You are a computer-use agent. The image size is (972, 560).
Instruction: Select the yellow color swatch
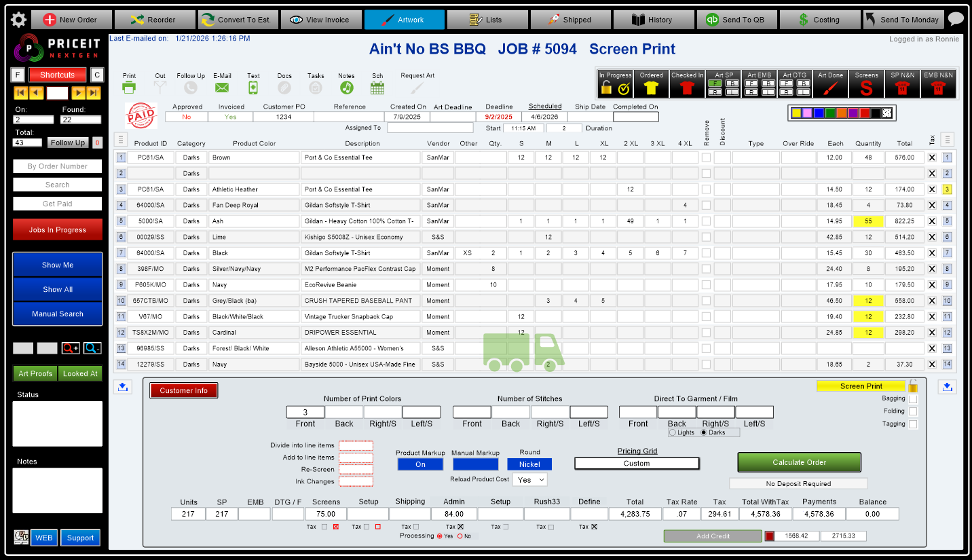pyautogui.click(x=798, y=113)
